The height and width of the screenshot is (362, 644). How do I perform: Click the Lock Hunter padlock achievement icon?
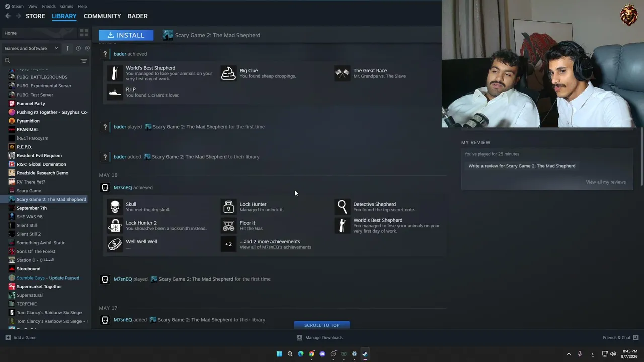[228, 207]
